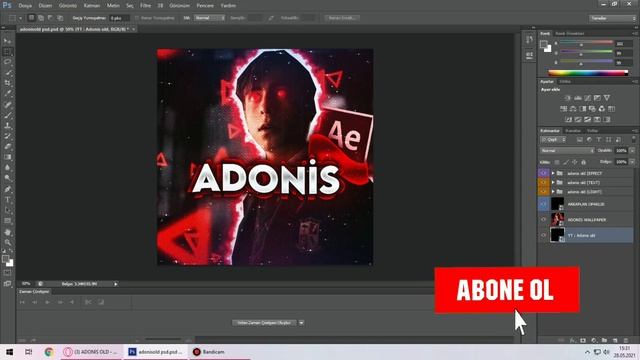Add a Levels adjustment
The height and width of the screenshot is (360, 640).
[578, 98]
